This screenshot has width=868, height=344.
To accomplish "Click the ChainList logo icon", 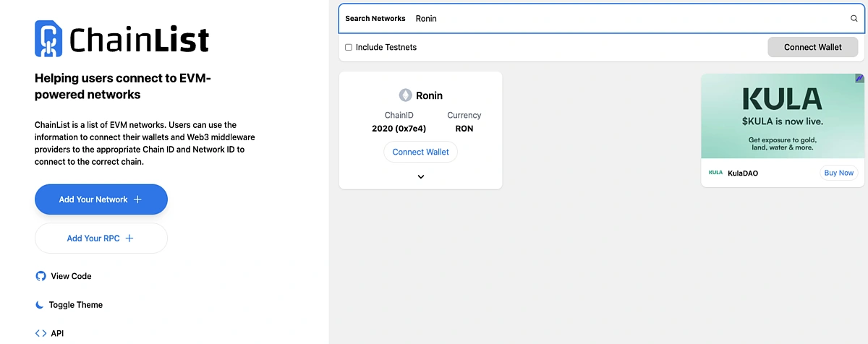I will pyautogui.click(x=48, y=38).
